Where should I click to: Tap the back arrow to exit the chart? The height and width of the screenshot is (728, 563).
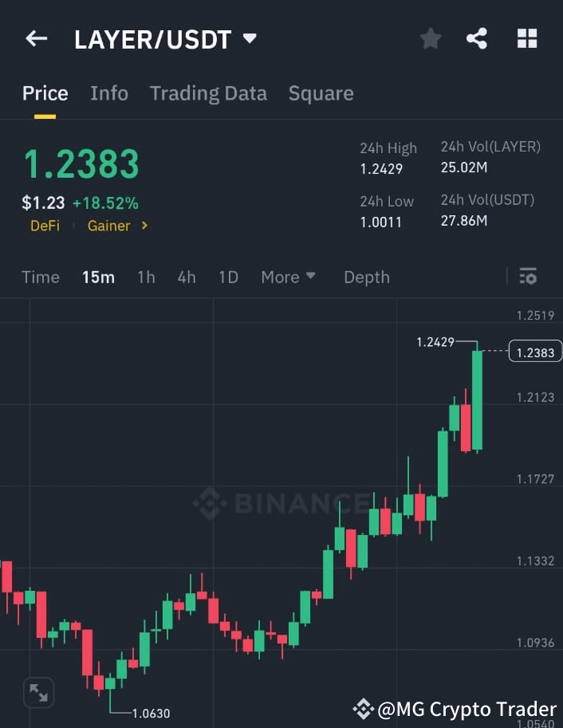(x=37, y=38)
